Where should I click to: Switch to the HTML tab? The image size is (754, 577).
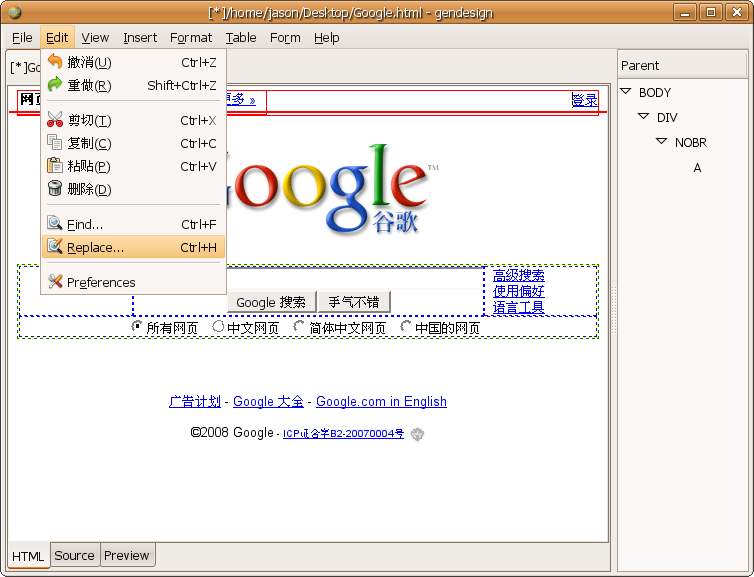28,556
